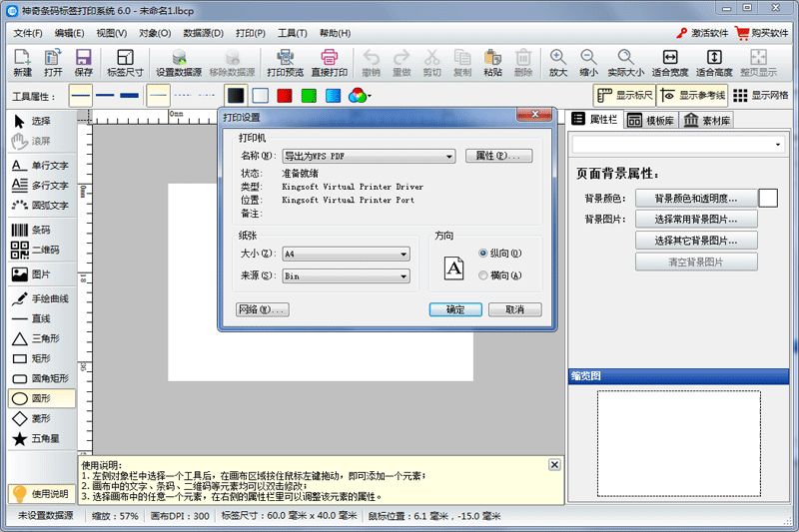Screen dimensions: 799x532
Task: Open printer 属性(P) properties
Action: (498, 156)
